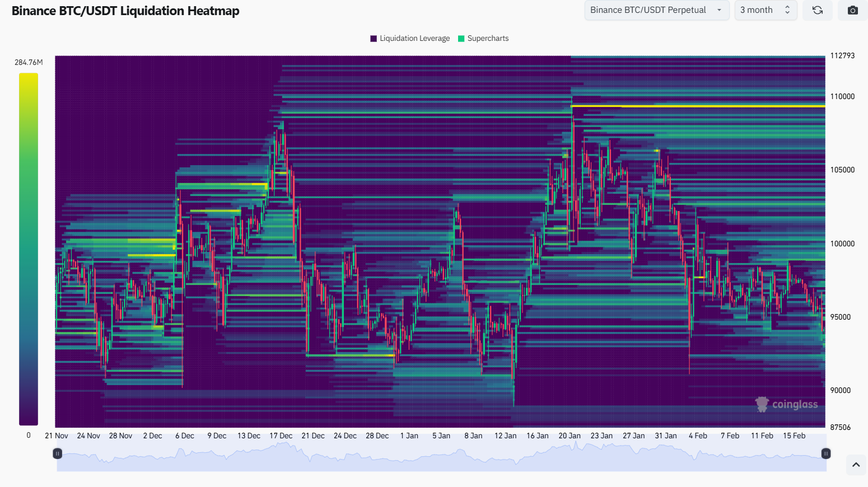Click the 21 Nov date axis label
Image resolution: width=868 pixels, height=487 pixels.
pos(57,436)
